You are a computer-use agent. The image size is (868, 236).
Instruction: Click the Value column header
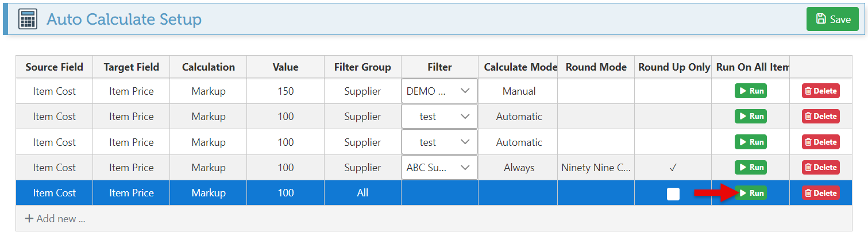(286, 67)
